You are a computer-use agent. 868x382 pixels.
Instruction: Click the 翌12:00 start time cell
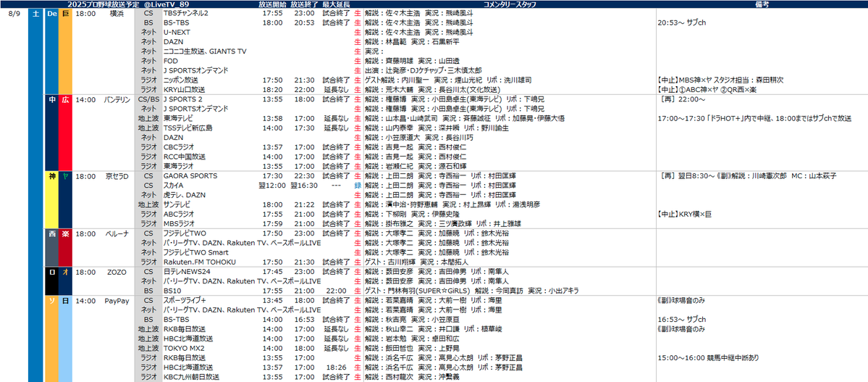tap(271, 185)
